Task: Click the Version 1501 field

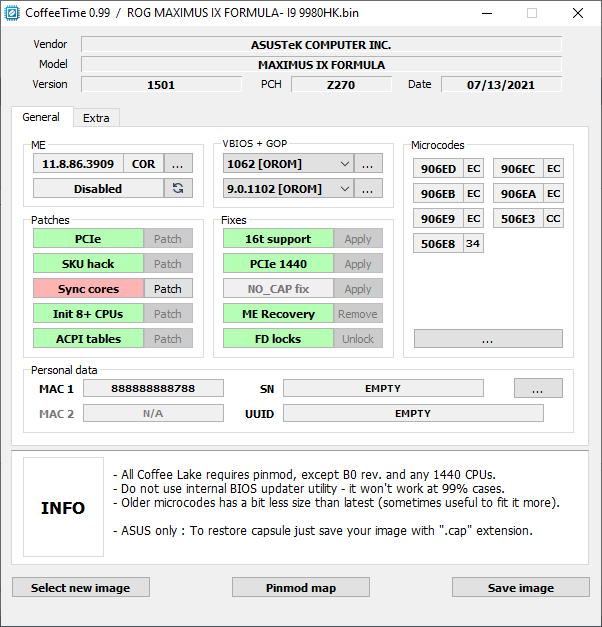Action: 161,84
